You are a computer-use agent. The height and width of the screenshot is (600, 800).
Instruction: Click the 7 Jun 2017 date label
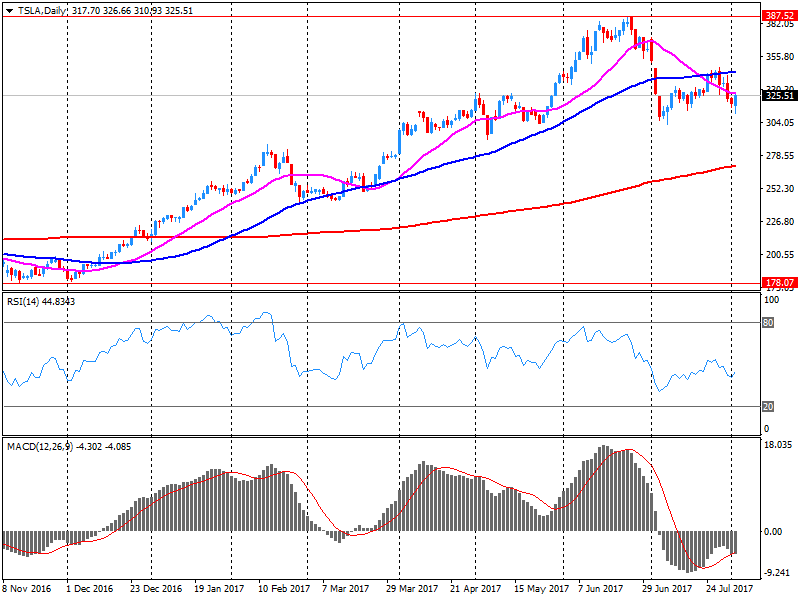601,589
